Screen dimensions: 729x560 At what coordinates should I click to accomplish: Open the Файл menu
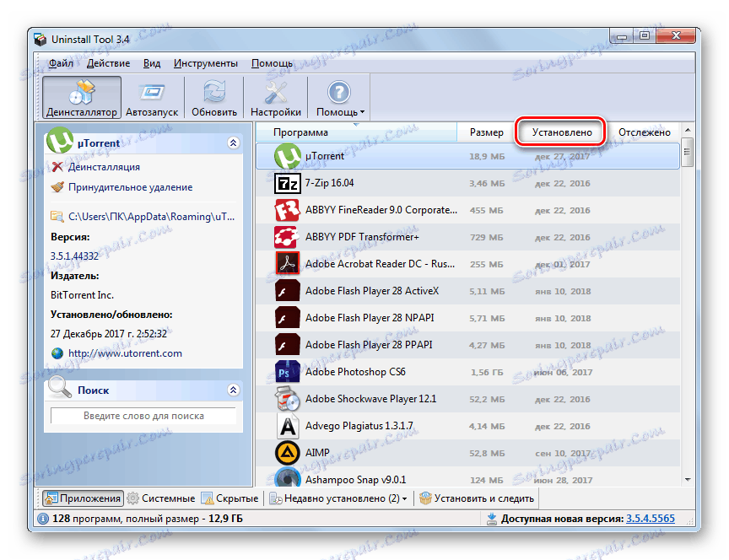point(61,63)
